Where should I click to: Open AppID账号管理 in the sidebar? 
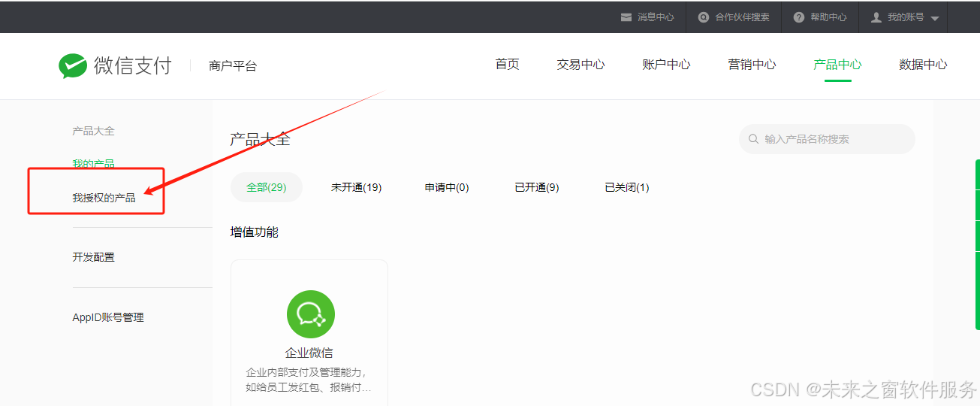[108, 317]
